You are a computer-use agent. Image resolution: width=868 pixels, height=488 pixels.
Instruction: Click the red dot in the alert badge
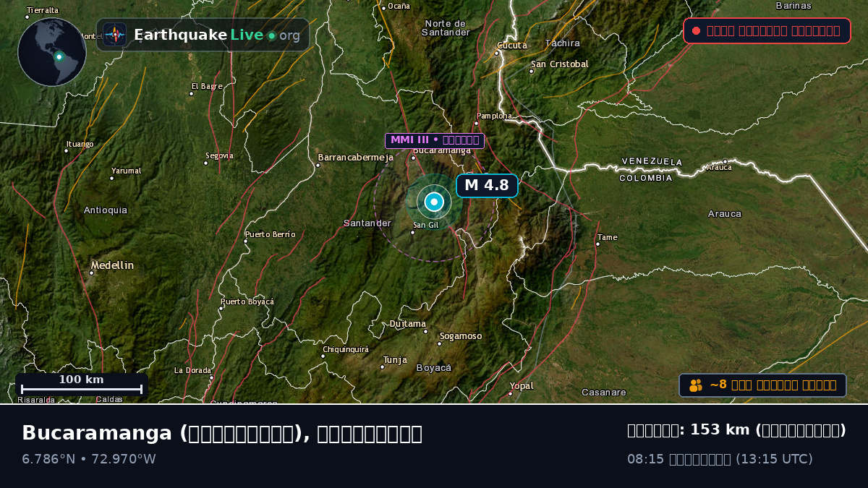[x=696, y=31]
